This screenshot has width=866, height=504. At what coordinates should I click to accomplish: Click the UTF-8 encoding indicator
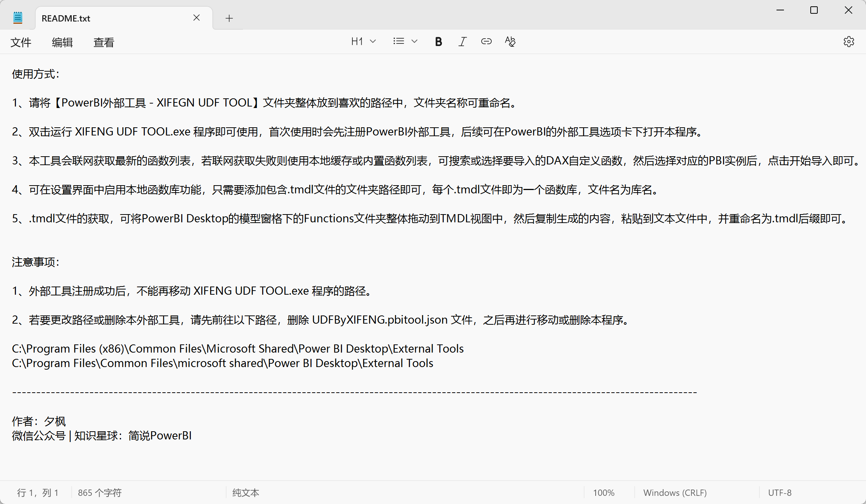[779, 492]
